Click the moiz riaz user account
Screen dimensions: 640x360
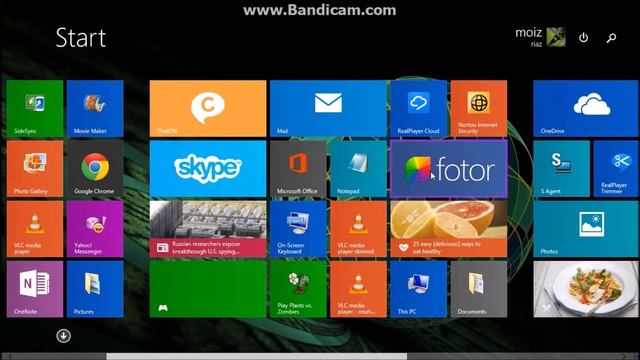540,37
